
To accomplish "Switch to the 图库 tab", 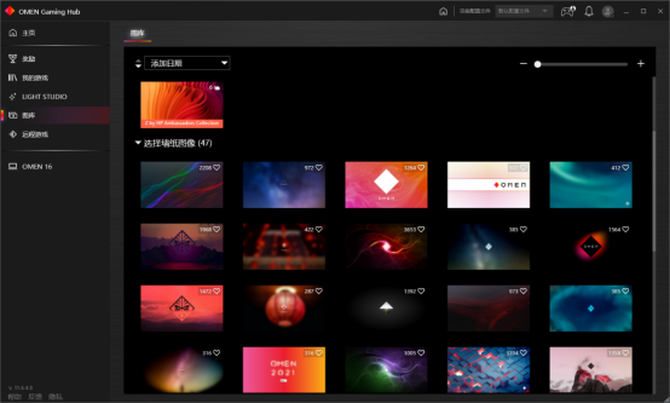I will (137, 33).
